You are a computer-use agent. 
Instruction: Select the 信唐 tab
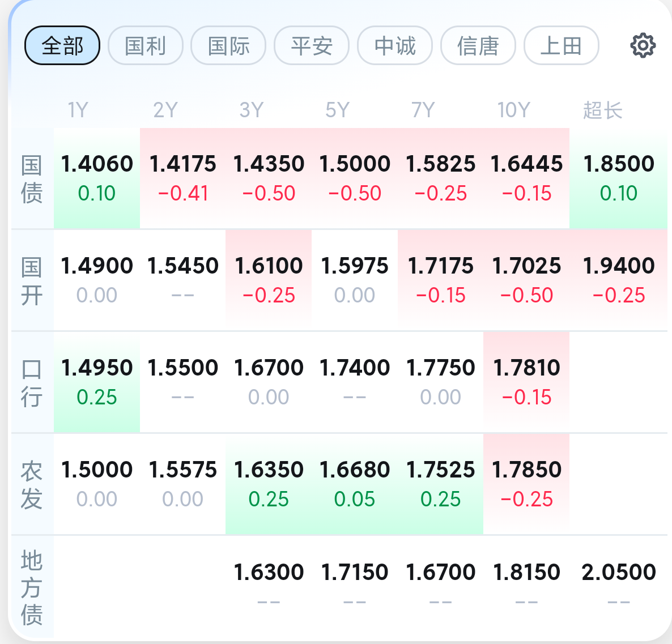pyautogui.click(x=478, y=45)
